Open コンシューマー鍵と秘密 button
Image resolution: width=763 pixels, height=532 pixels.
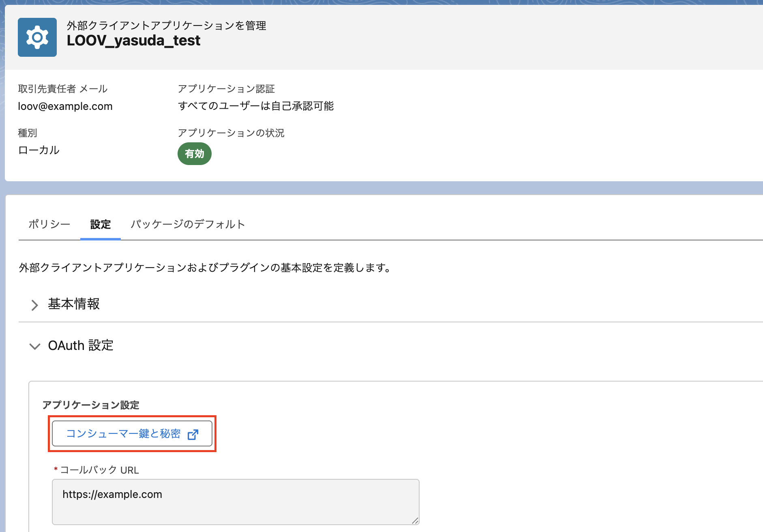click(x=132, y=433)
